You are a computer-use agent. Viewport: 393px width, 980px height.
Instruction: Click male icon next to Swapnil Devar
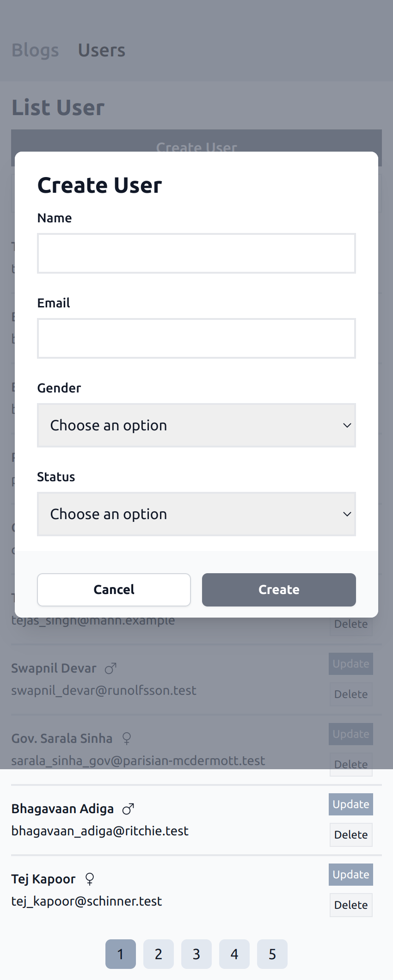111,668
